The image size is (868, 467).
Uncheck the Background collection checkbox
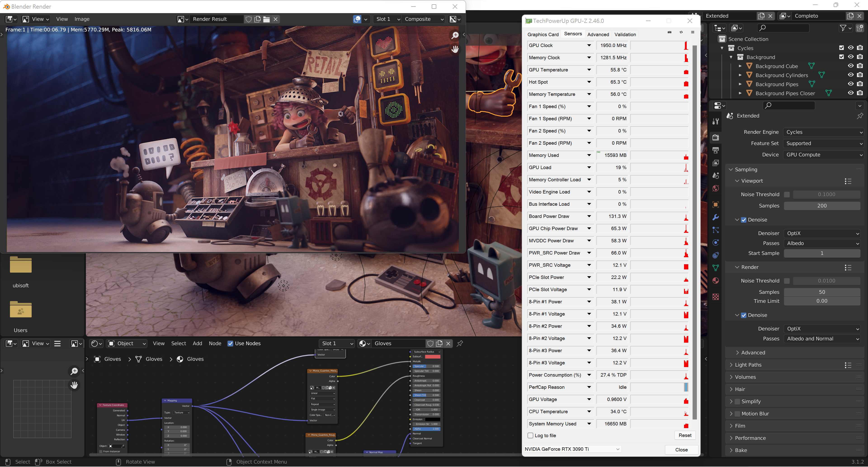tap(841, 57)
